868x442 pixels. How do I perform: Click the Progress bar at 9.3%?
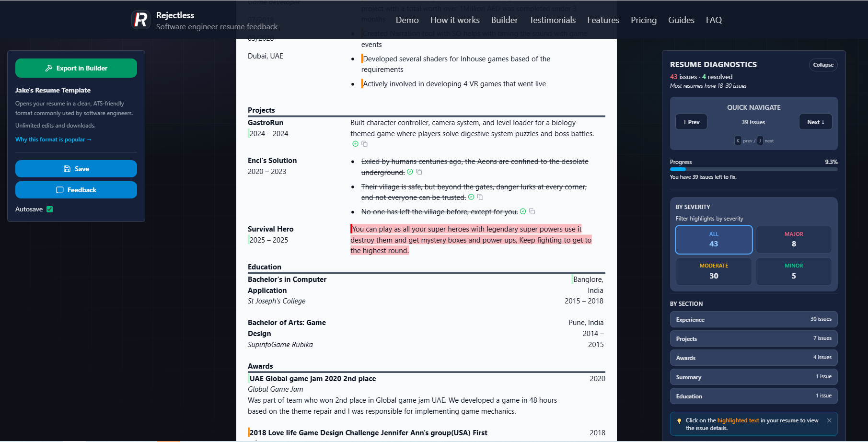[x=753, y=169]
